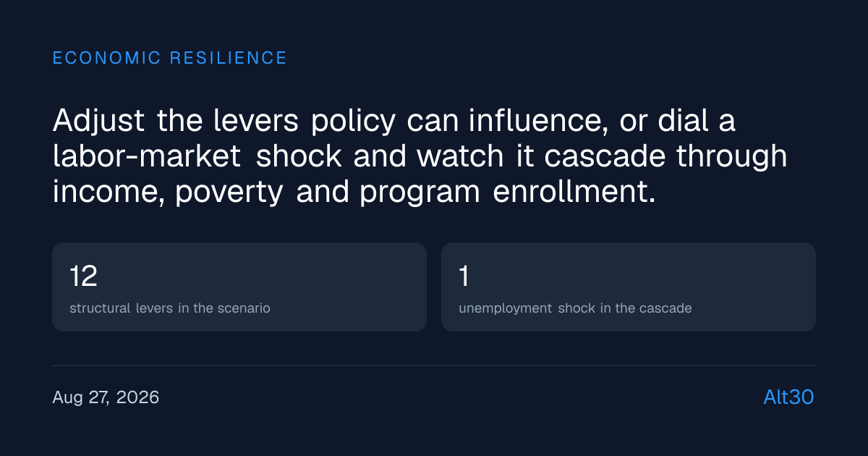This screenshot has width=868, height=456.
Task: Click the word 'Adjust' in the headline
Action: point(93,121)
